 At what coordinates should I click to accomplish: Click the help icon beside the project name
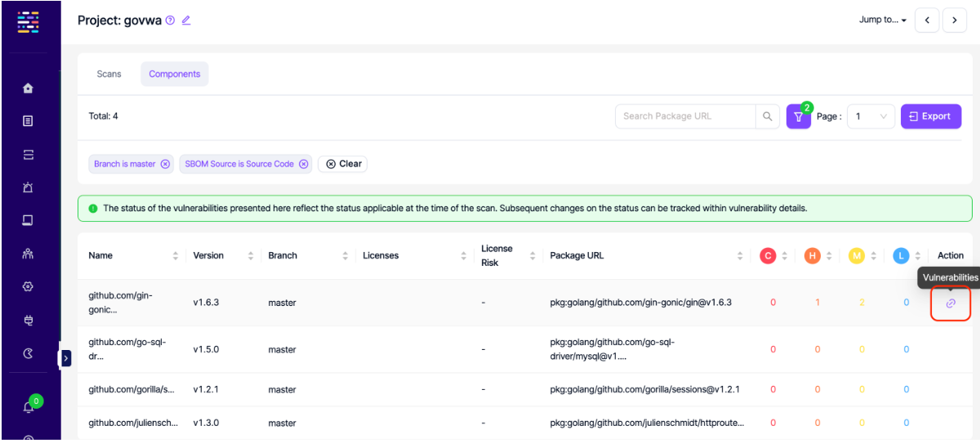(170, 20)
